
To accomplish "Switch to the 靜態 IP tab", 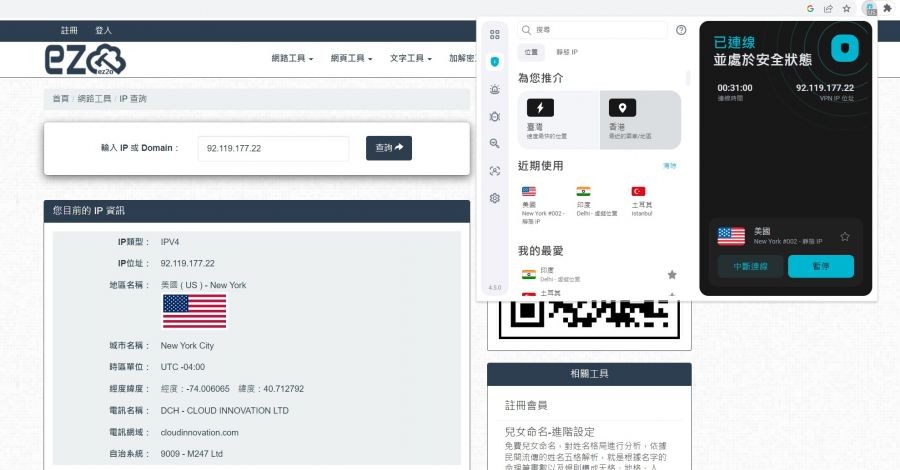I will coord(567,52).
